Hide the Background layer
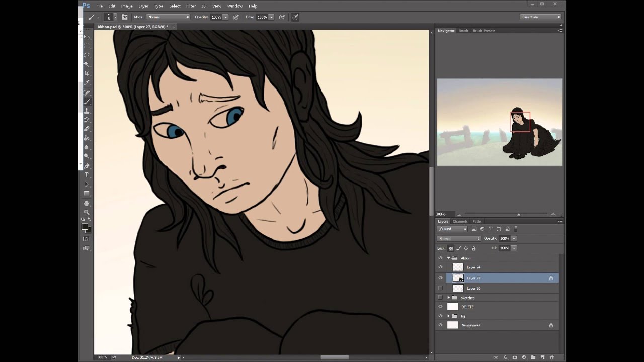This screenshot has height=362, width=644. coord(440,325)
